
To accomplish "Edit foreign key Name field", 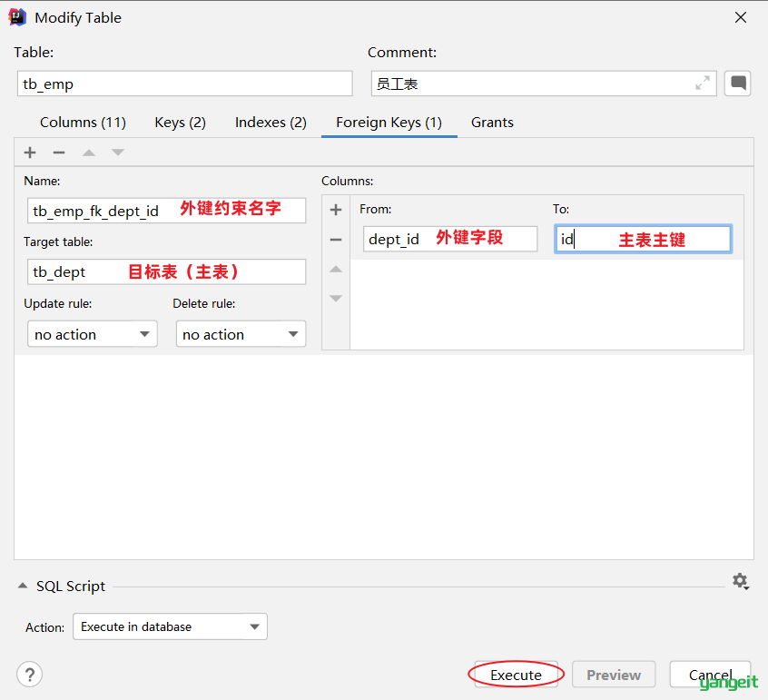I will tap(166, 211).
